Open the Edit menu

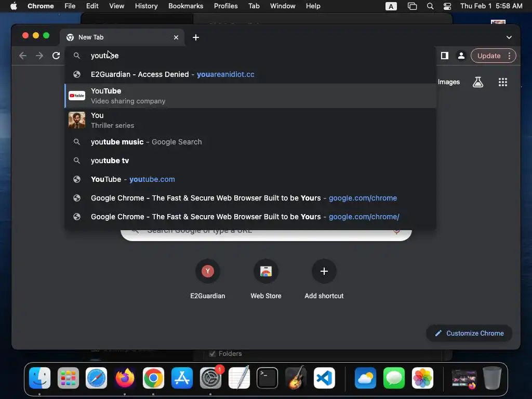[92, 6]
